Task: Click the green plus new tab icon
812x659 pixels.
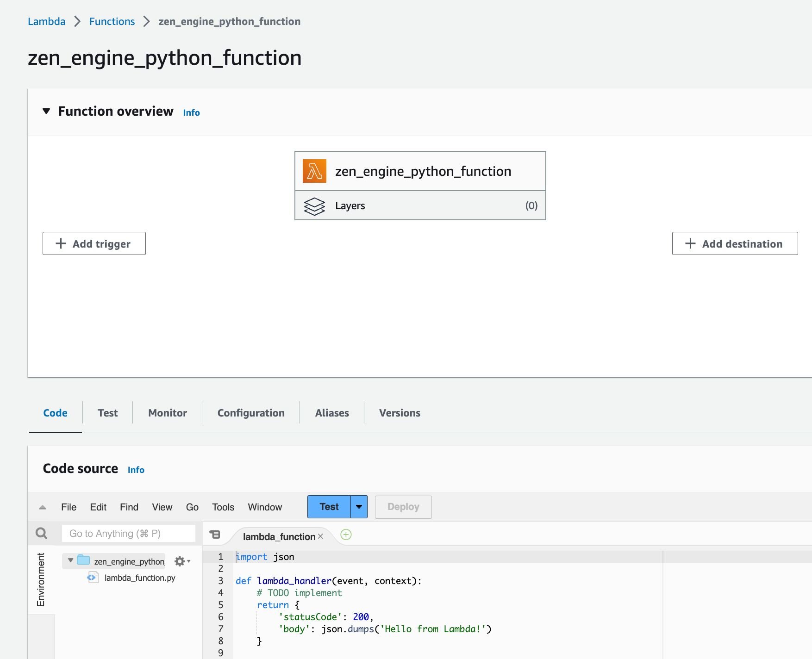Action: click(x=346, y=535)
